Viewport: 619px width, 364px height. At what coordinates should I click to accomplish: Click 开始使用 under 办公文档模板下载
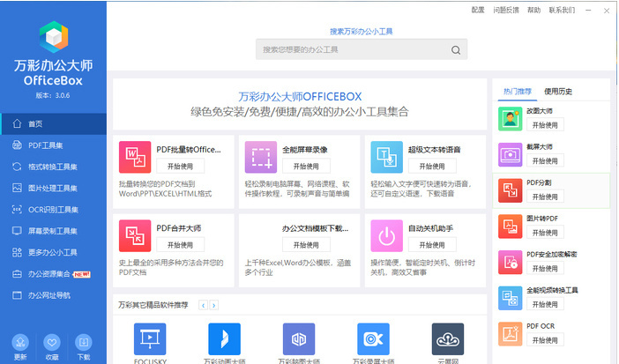[x=306, y=245]
